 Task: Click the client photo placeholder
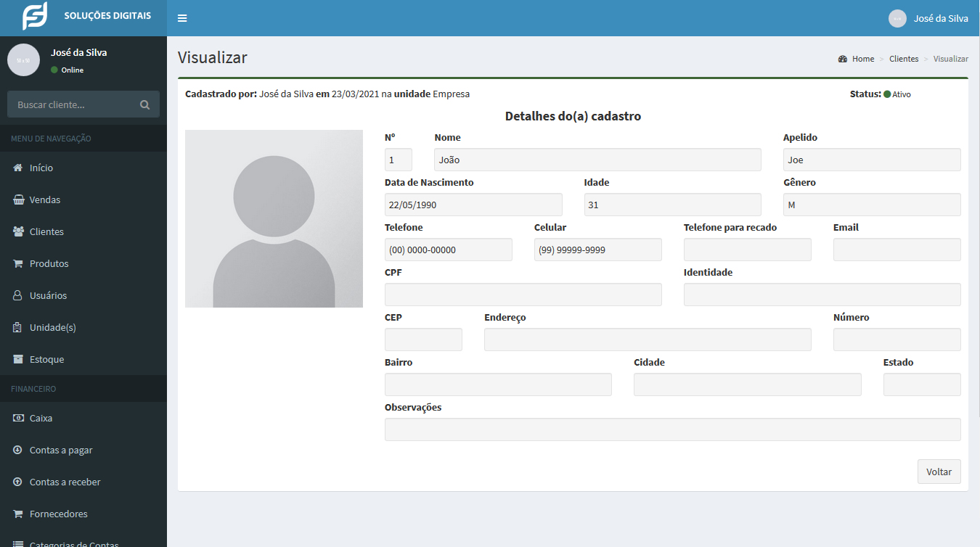(x=274, y=218)
